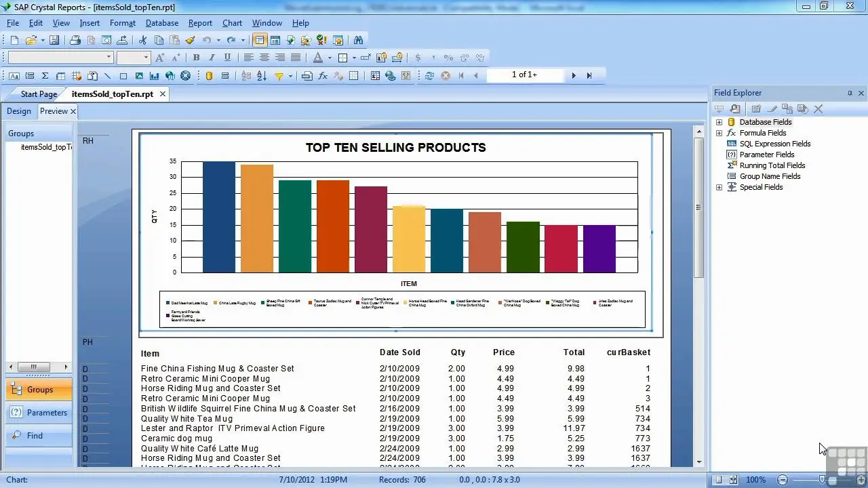Click the Parameters panel button

[39, 413]
